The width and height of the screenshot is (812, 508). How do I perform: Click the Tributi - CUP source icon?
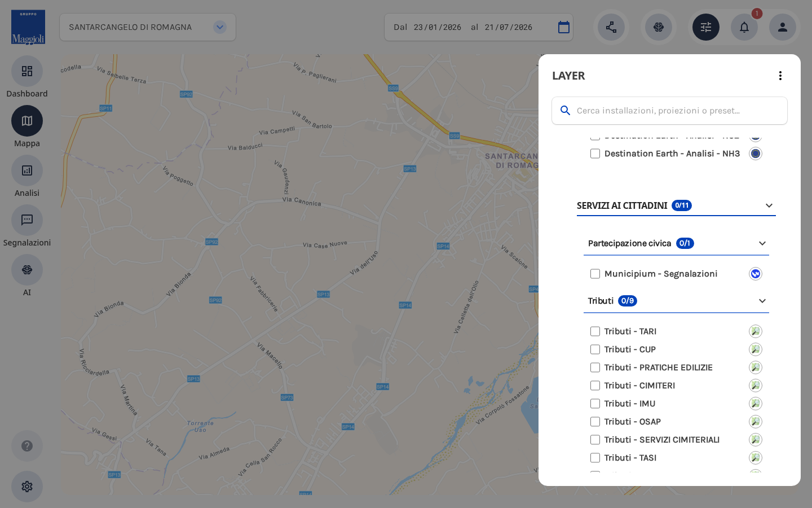click(756, 349)
